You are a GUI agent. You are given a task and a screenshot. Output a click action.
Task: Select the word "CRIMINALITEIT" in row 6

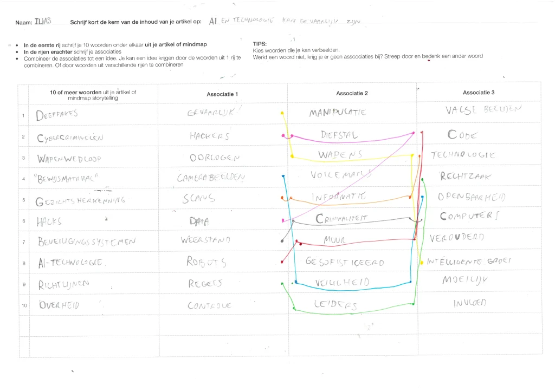click(341, 218)
